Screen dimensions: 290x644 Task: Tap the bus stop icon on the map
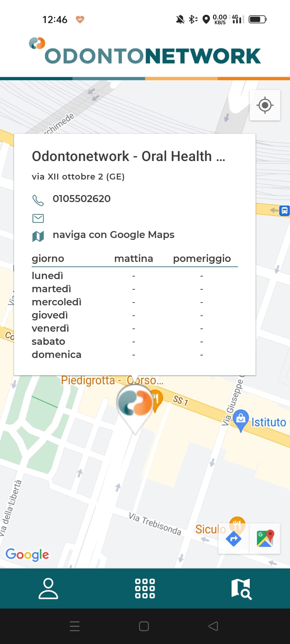click(284, 210)
